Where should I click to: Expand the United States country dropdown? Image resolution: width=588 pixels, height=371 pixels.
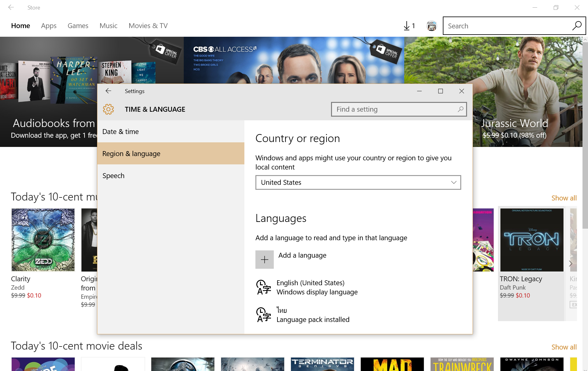click(358, 182)
